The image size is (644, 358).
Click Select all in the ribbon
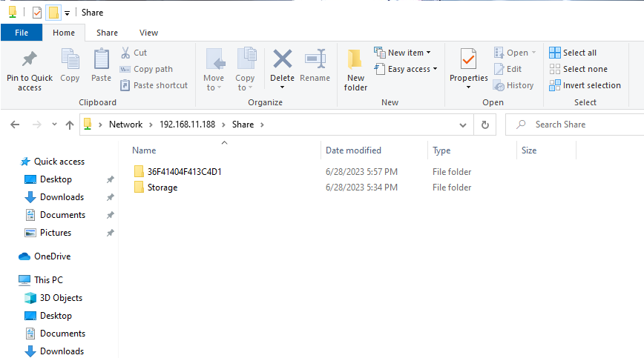(573, 53)
